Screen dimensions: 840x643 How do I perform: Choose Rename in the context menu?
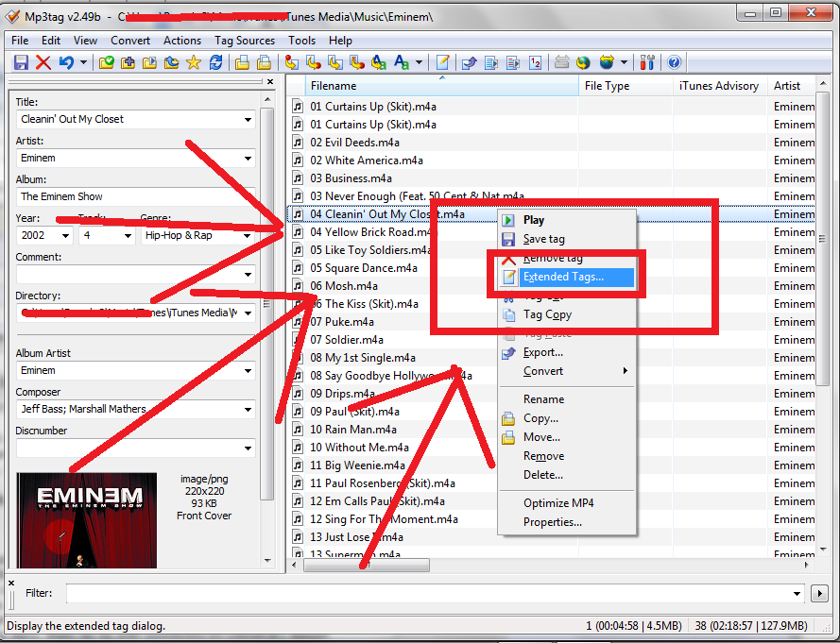coord(567,399)
